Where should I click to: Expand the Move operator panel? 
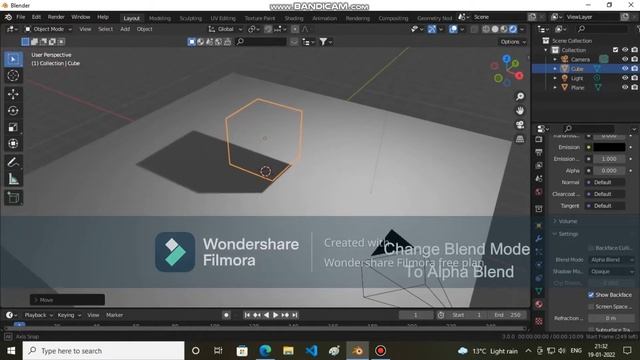[67, 300]
